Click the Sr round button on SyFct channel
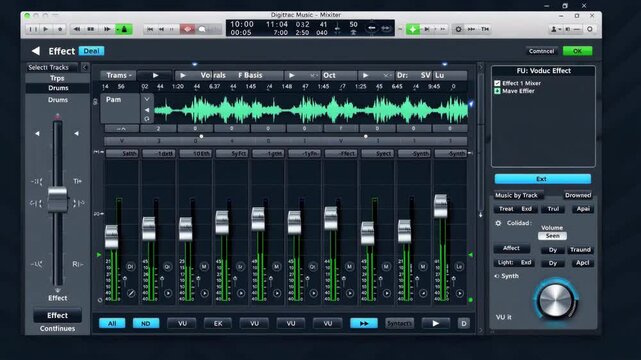 click(x=240, y=267)
